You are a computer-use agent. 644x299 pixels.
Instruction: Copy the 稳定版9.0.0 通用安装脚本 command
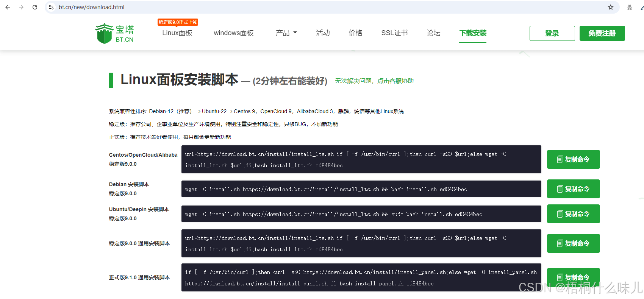click(574, 243)
